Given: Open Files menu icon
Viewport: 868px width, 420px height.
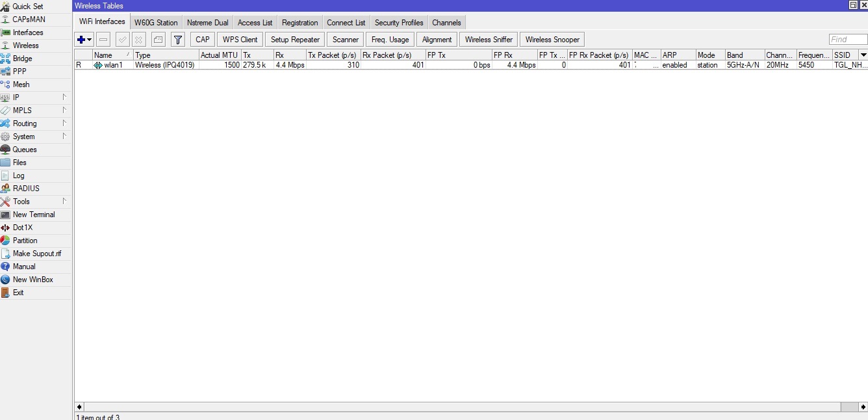Looking at the screenshot, I should pos(5,163).
